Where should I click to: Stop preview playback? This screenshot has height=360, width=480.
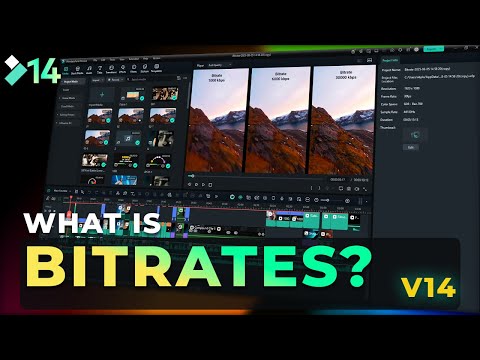(x=210, y=185)
